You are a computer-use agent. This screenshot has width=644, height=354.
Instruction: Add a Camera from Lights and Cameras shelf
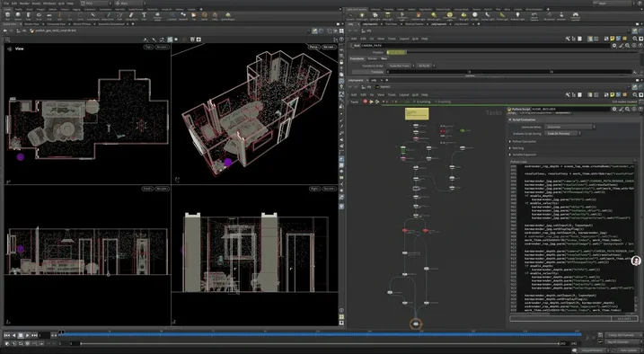tap(350, 16)
